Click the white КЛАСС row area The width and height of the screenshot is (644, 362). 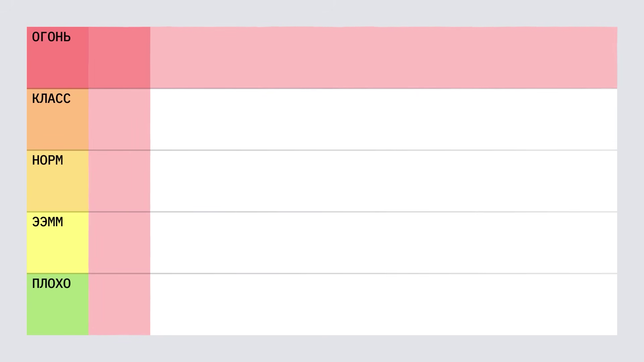383,119
